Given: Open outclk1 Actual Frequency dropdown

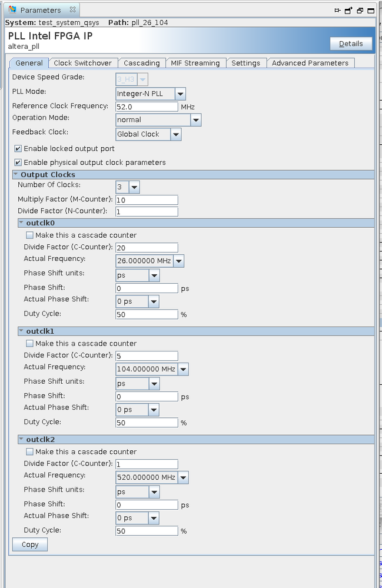Looking at the screenshot, I should coord(182,370).
